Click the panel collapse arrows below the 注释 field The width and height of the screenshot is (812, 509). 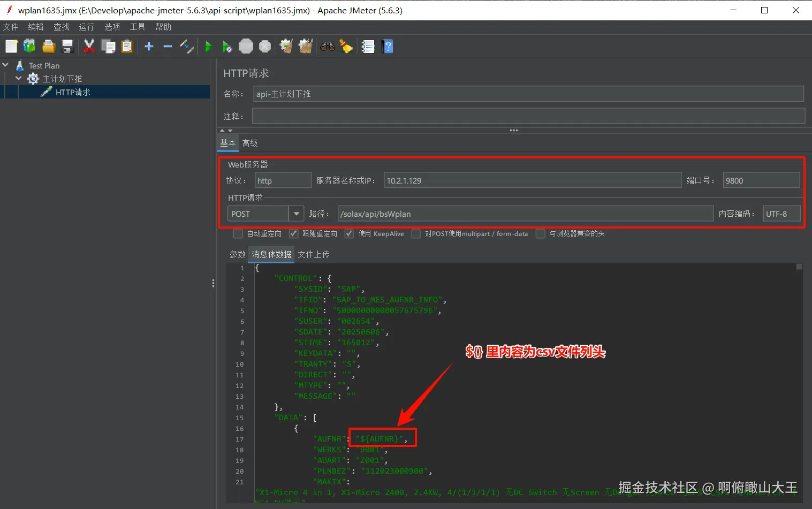pos(226,131)
